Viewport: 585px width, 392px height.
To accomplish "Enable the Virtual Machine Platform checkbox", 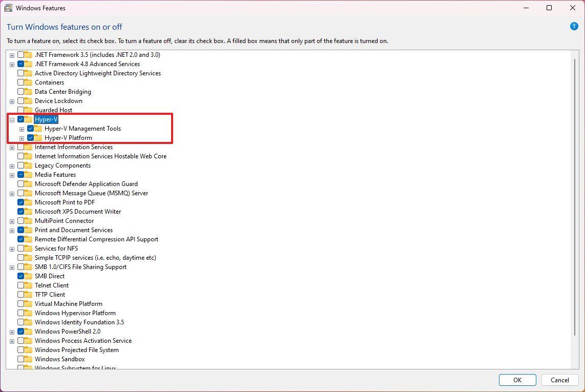I will tap(20, 304).
